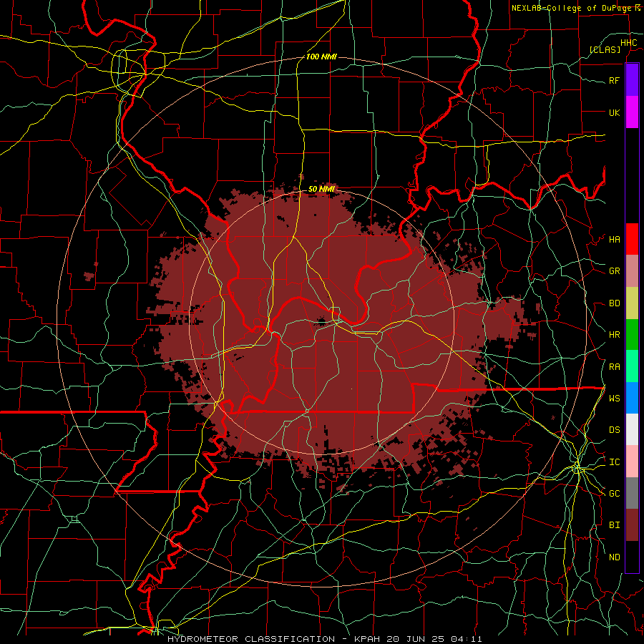
Task: Click the IC light pink legend swatch
Action: click(632, 462)
